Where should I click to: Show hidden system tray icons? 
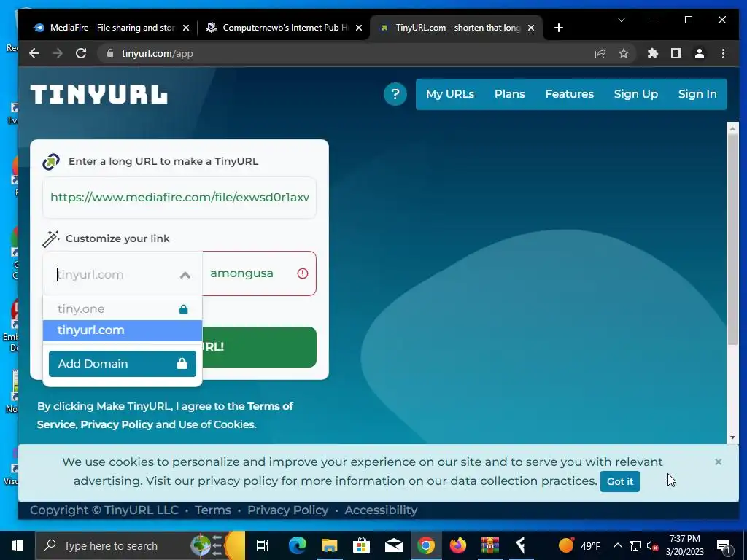[617, 545]
